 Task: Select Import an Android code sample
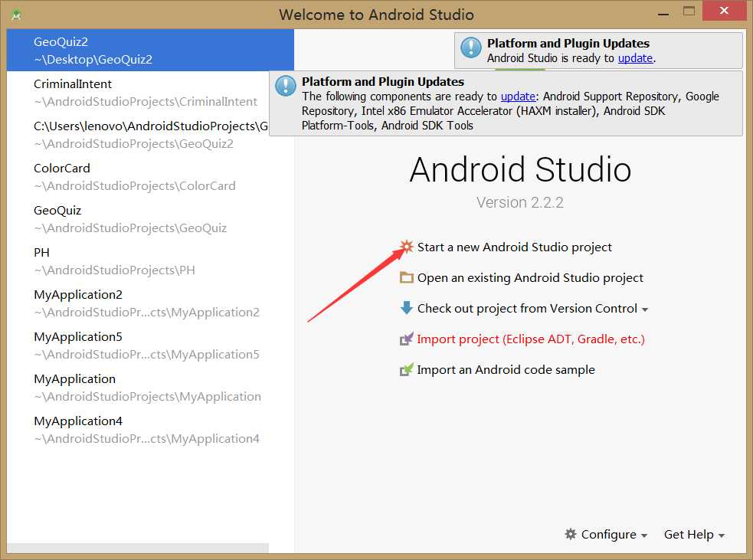pyautogui.click(x=506, y=370)
